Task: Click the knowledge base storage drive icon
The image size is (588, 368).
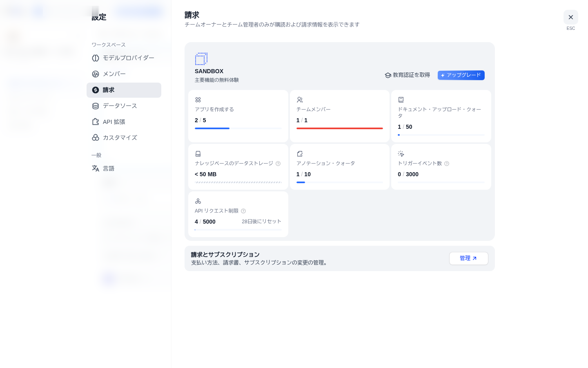Action: coord(198,154)
